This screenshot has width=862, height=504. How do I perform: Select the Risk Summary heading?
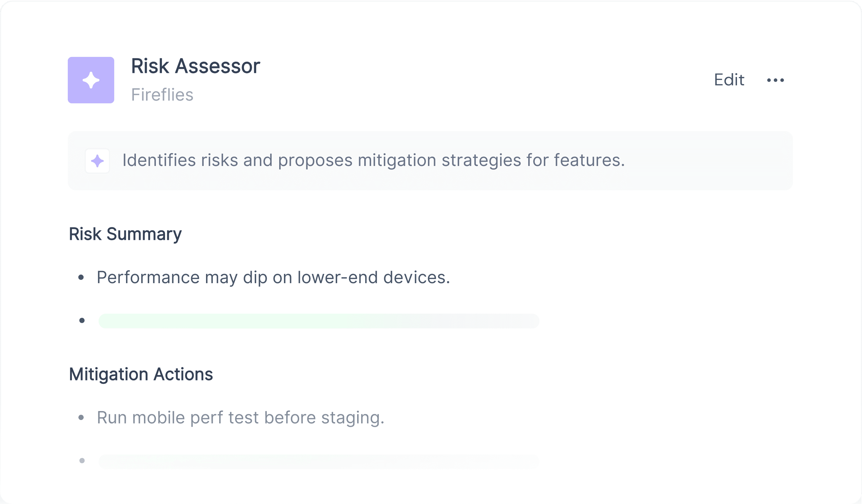[125, 234]
